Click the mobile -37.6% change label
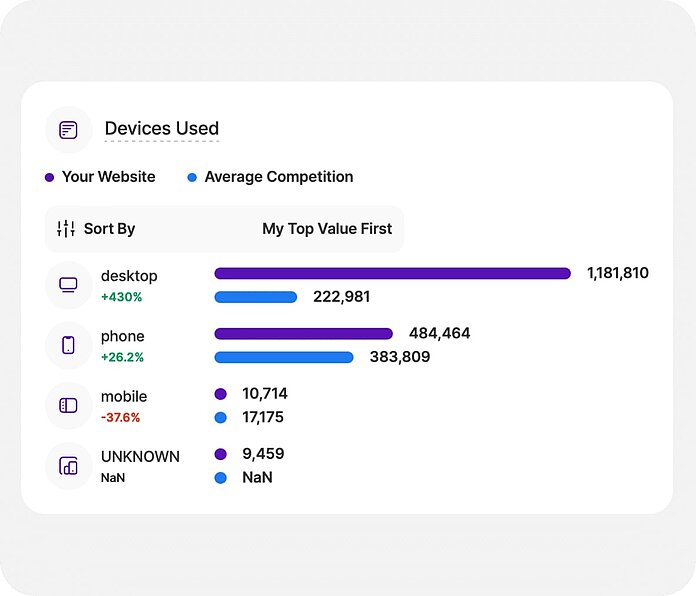This screenshot has width=696, height=596. click(x=121, y=417)
